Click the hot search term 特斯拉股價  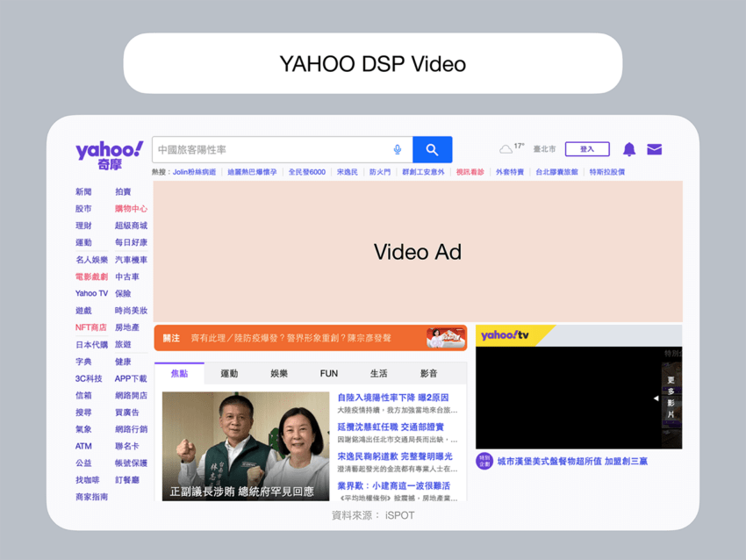click(x=606, y=170)
